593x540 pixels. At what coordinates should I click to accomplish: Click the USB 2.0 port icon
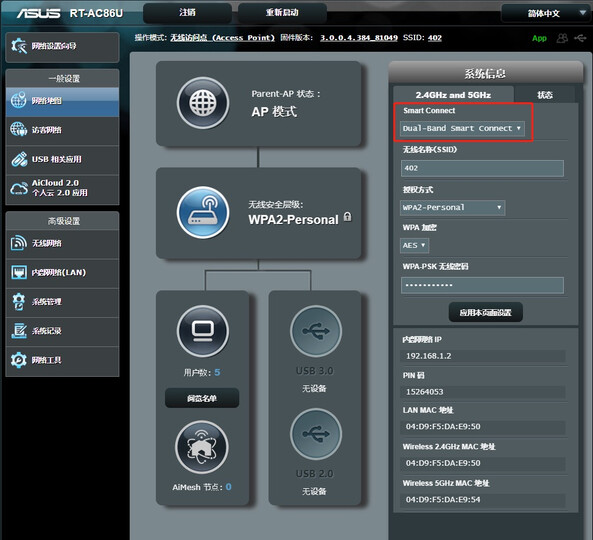click(316, 434)
